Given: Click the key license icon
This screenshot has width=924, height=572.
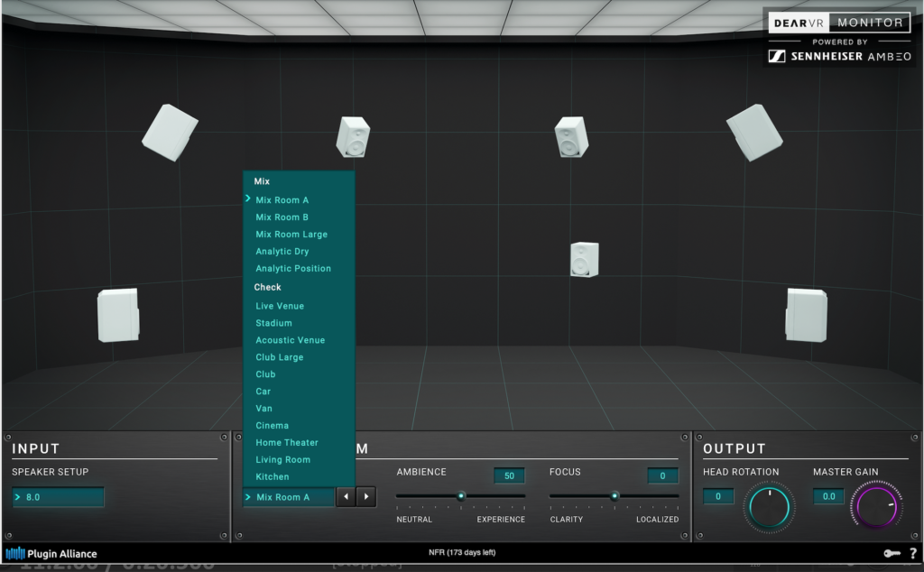Looking at the screenshot, I should tap(891, 553).
